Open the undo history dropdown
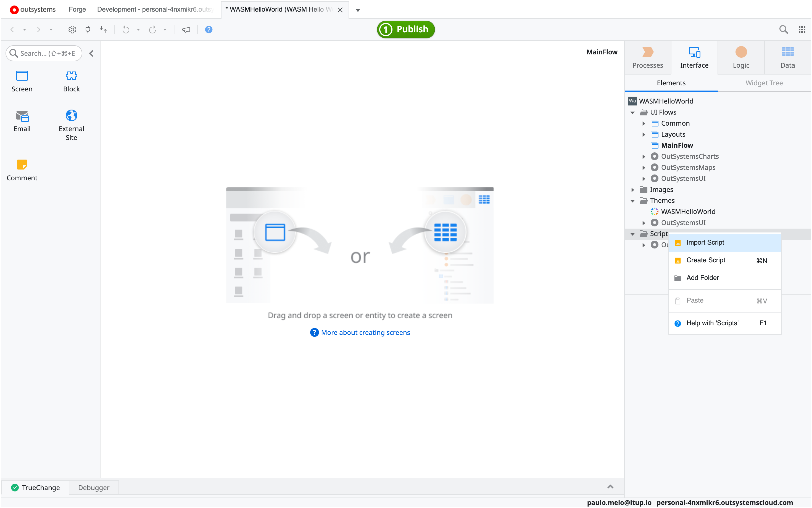Viewport: 812px width, 508px height. tap(138, 30)
